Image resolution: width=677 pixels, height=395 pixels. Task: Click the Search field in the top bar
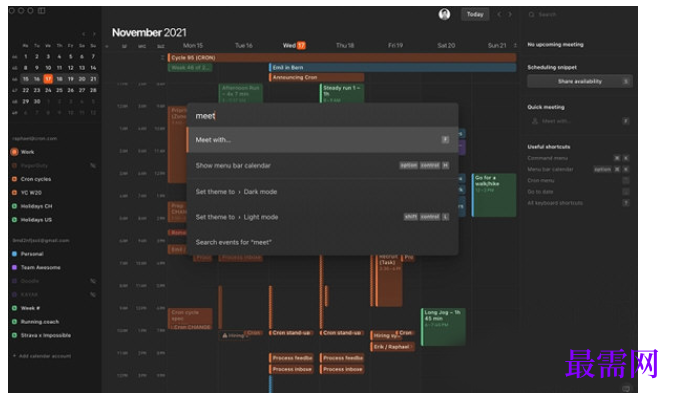[579, 14]
